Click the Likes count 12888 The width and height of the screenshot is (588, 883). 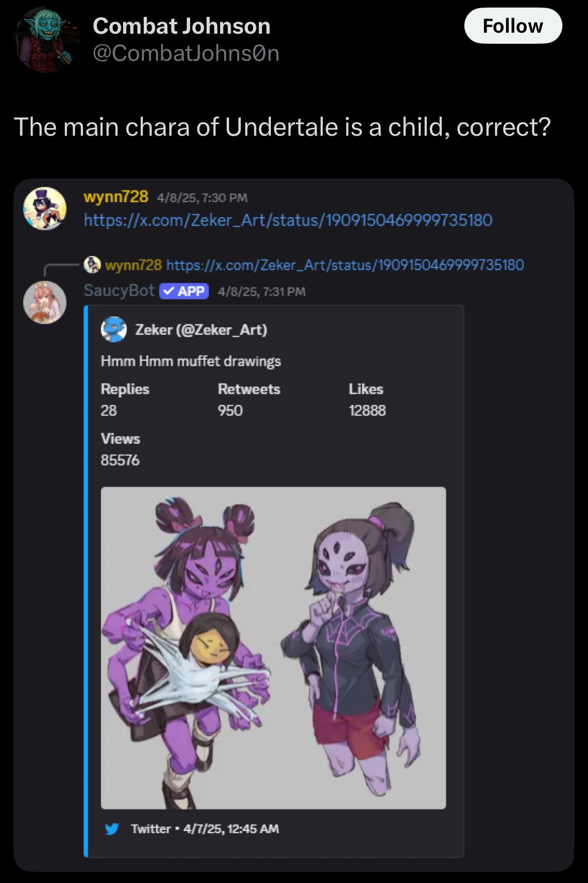[x=367, y=411]
